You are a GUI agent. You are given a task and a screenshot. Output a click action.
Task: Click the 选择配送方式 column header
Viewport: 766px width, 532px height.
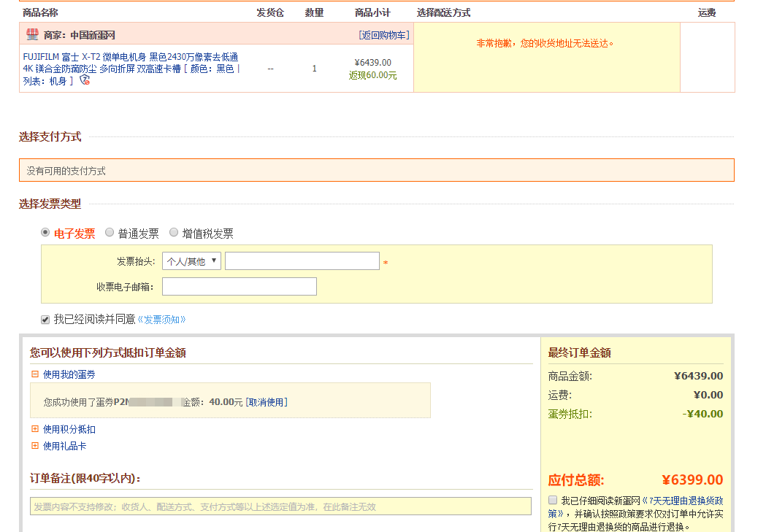pyautogui.click(x=443, y=12)
